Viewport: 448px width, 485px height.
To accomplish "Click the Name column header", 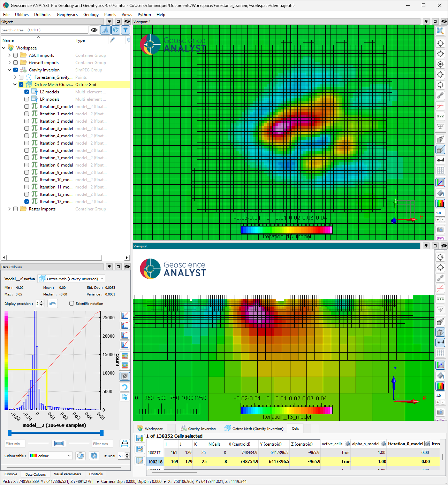I will [x=8, y=40].
